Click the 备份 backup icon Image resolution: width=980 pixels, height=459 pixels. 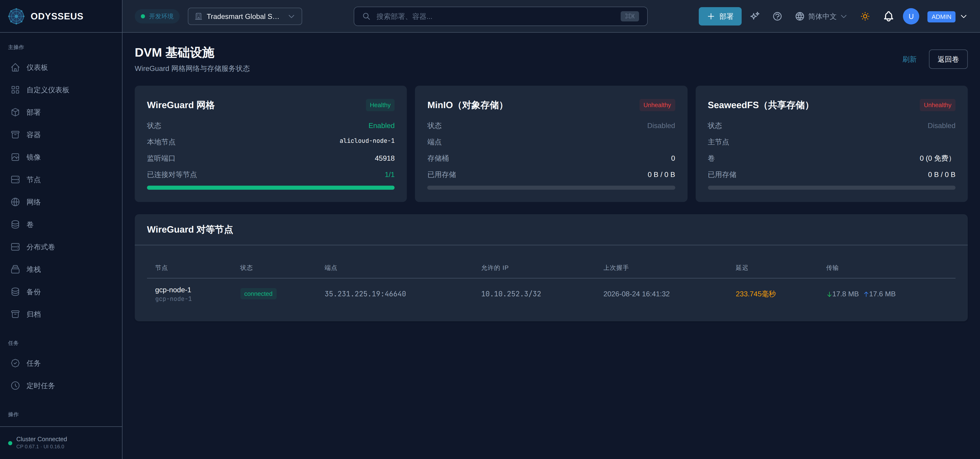15,291
